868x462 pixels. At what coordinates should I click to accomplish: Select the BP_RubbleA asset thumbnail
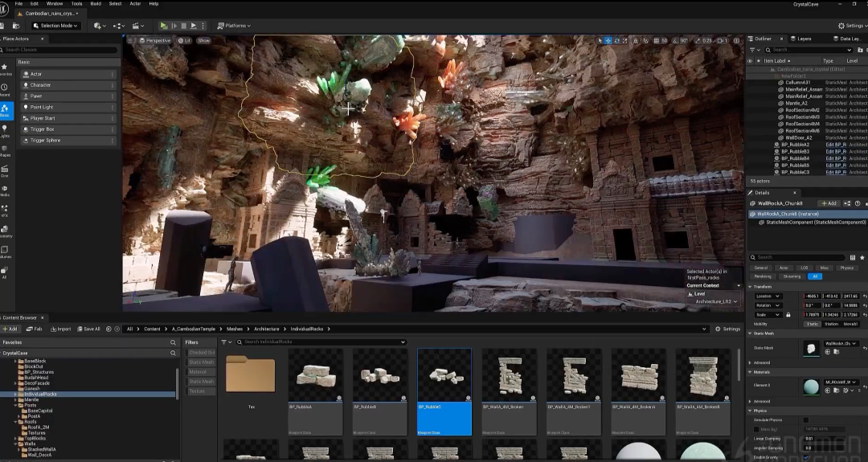[x=315, y=375]
